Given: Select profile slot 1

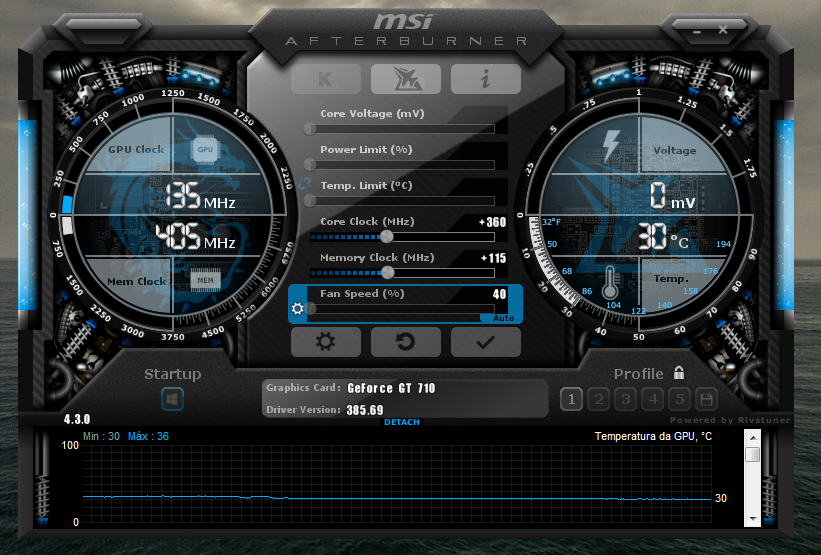Looking at the screenshot, I should pyautogui.click(x=571, y=400).
